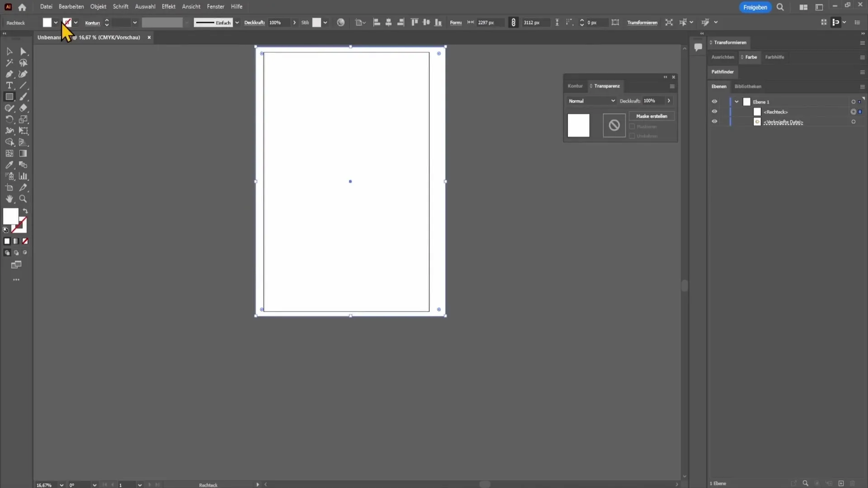Screen dimensions: 868x488
Task: Hide the Ebene 1 layer
Action: point(714,102)
